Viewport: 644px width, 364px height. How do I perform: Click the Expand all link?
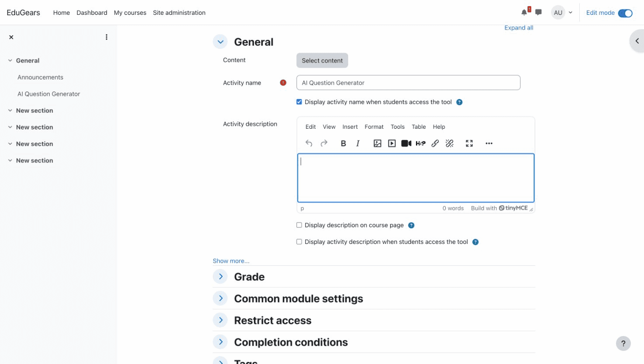point(519,27)
